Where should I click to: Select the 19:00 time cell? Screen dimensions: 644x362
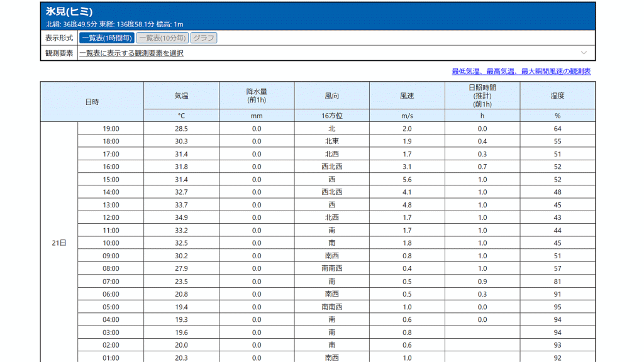pyautogui.click(x=111, y=129)
